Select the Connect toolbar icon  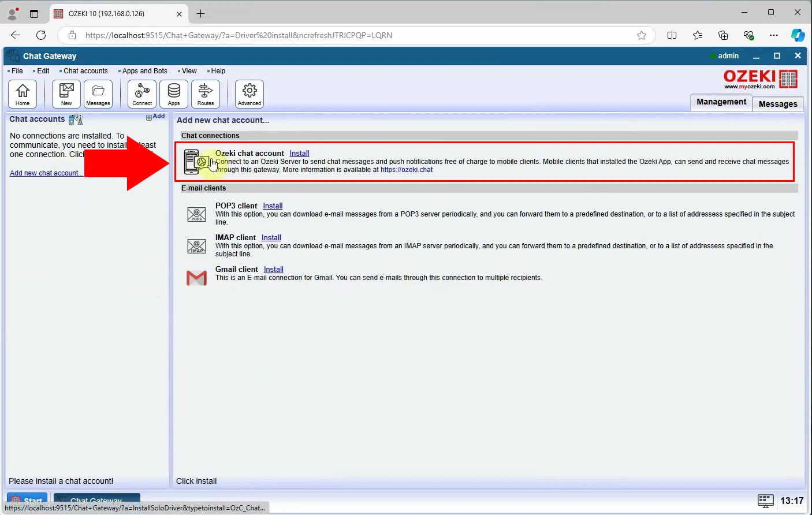[x=142, y=94]
